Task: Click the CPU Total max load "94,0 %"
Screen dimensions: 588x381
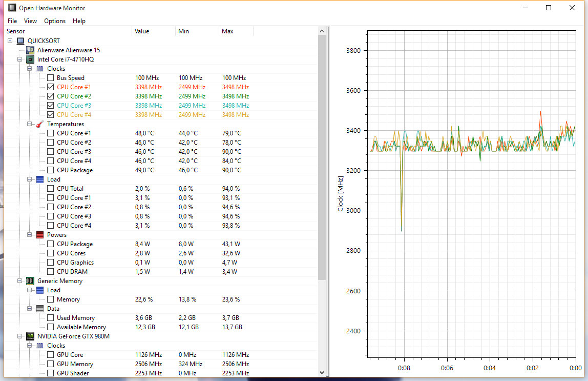Action: (231, 188)
